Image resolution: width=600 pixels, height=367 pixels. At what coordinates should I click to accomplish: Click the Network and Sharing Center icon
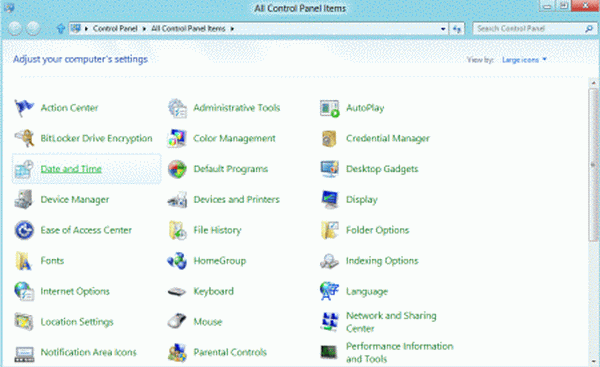click(329, 322)
